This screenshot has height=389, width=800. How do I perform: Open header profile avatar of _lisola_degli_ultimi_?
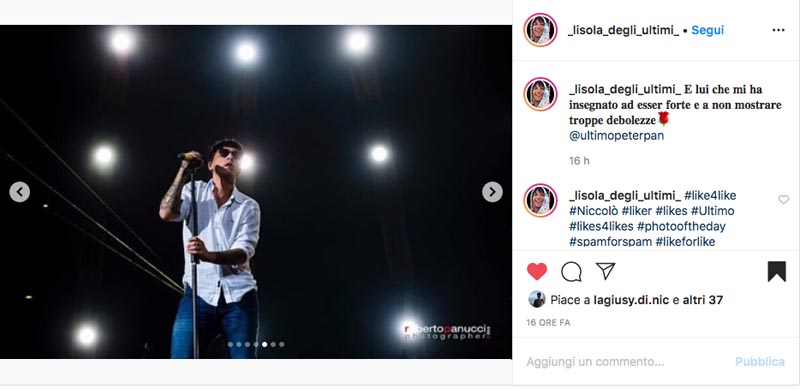click(540, 30)
